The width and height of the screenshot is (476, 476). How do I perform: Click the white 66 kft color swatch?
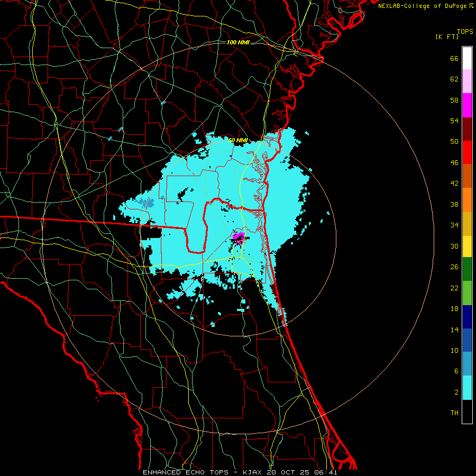[x=467, y=58]
